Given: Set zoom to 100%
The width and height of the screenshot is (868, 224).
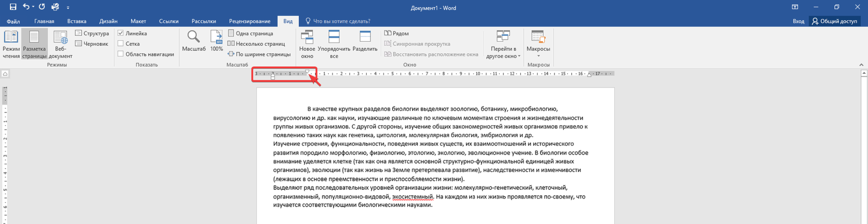Looking at the screenshot, I should [x=216, y=42].
